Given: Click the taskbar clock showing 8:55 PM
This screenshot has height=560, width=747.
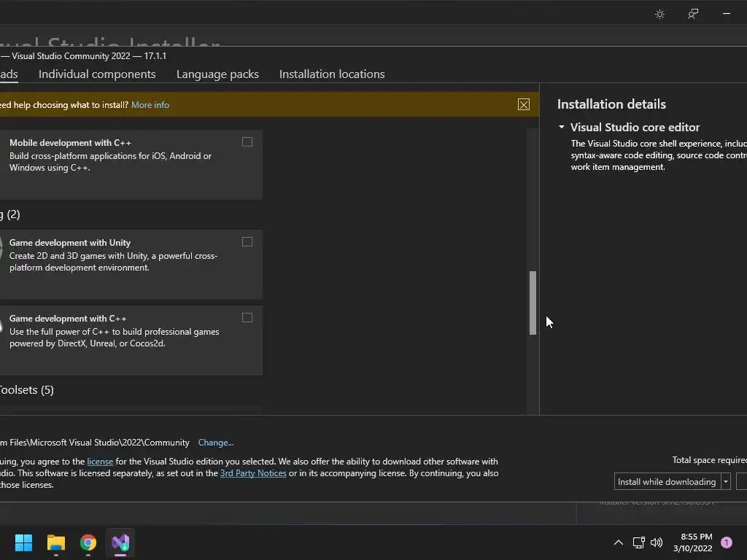Looking at the screenshot, I should tap(693, 542).
